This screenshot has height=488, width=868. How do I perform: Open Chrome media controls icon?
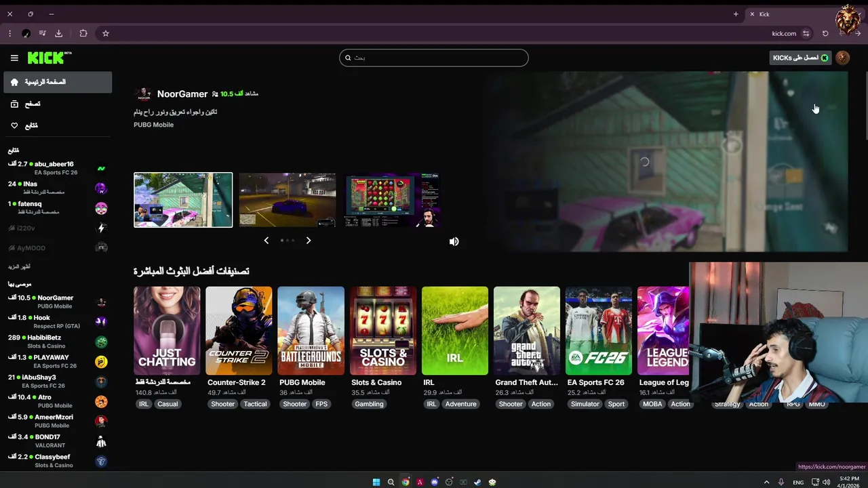click(x=42, y=33)
